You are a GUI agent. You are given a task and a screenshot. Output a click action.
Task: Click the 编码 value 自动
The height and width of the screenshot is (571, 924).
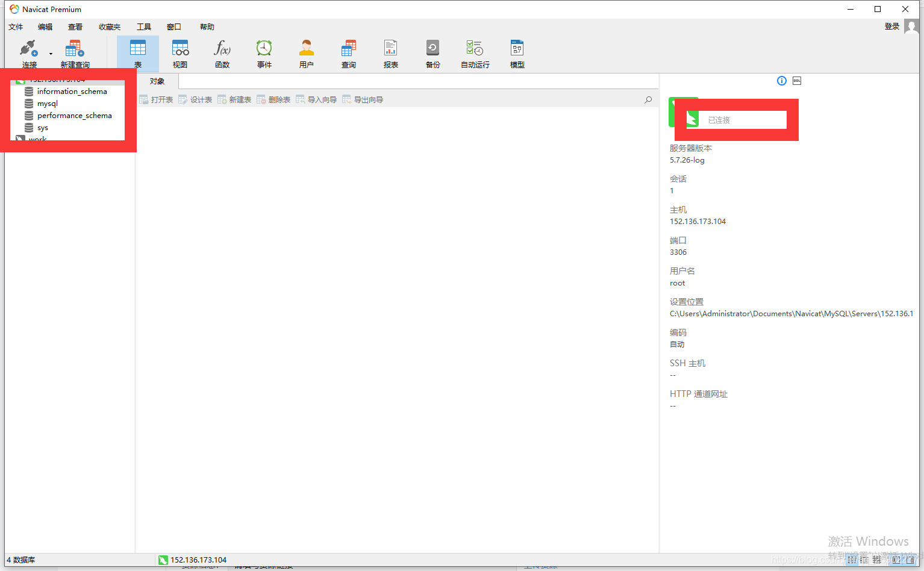coord(677,345)
